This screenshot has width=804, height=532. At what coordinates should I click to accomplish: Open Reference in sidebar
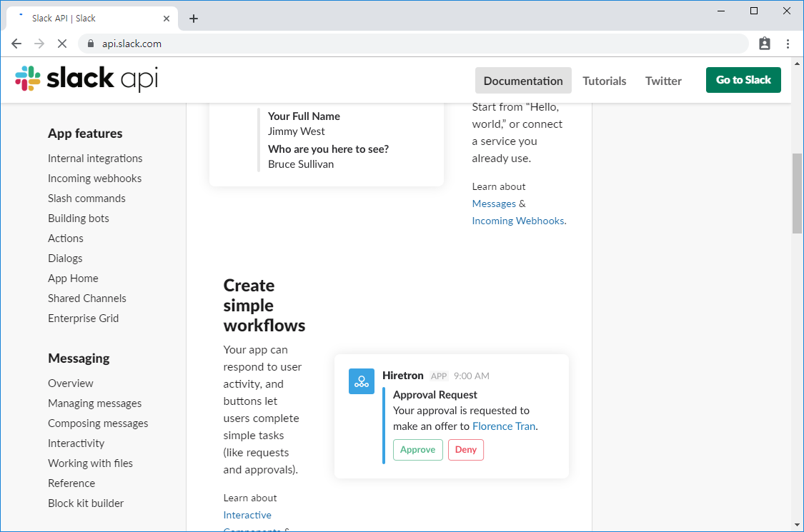coord(71,483)
